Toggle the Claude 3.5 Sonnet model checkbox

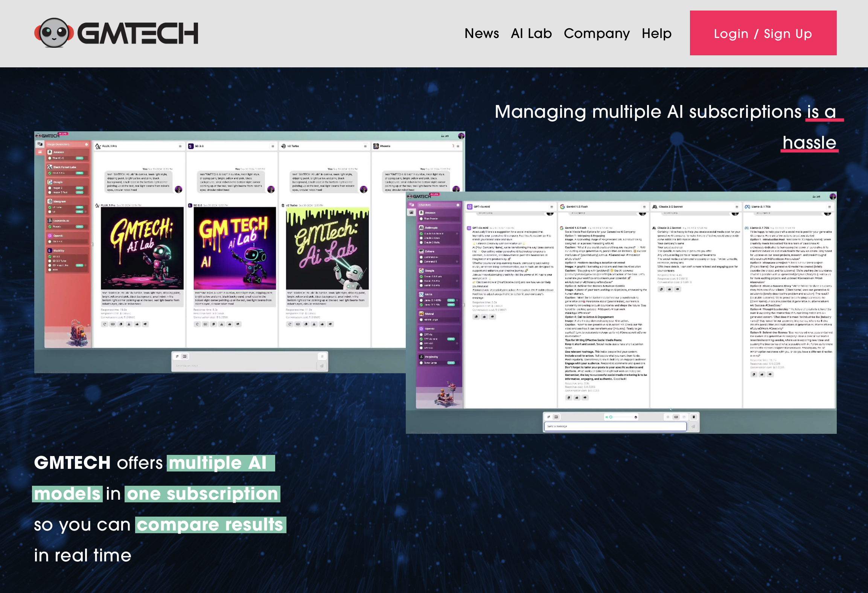point(422,234)
